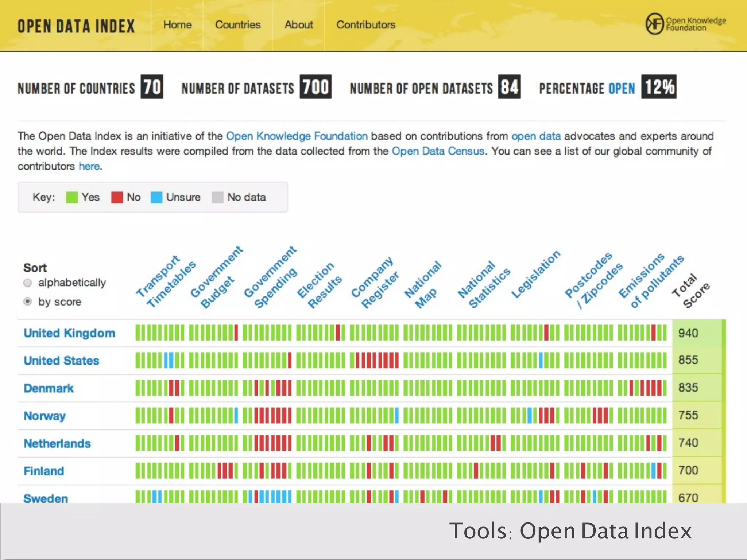
Task: Select sort by score radio button
Action: click(28, 302)
